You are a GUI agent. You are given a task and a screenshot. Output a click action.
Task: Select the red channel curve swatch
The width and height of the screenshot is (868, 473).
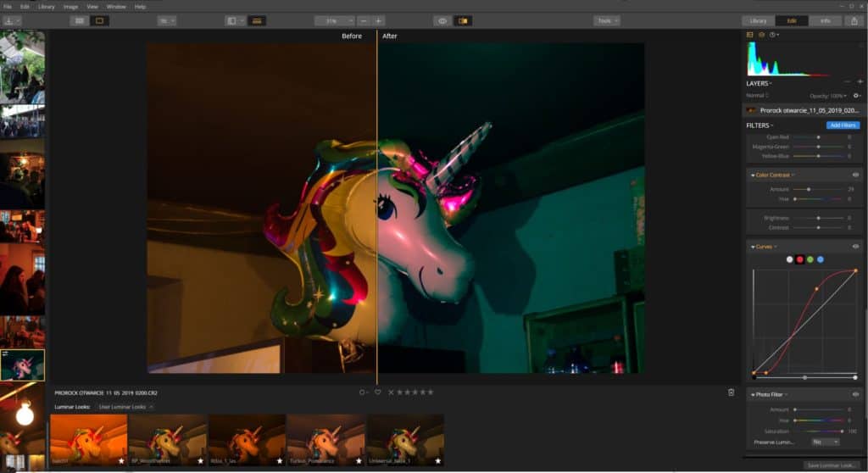coord(799,259)
